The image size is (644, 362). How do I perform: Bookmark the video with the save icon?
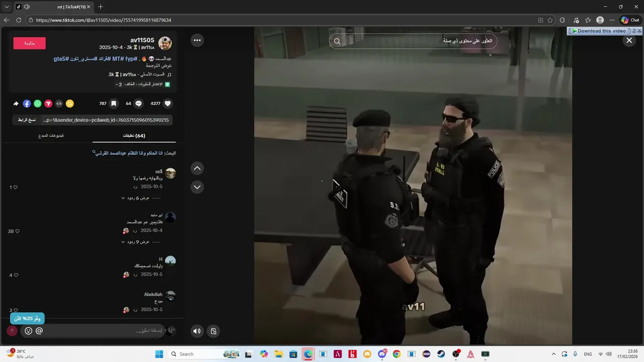[114, 104]
